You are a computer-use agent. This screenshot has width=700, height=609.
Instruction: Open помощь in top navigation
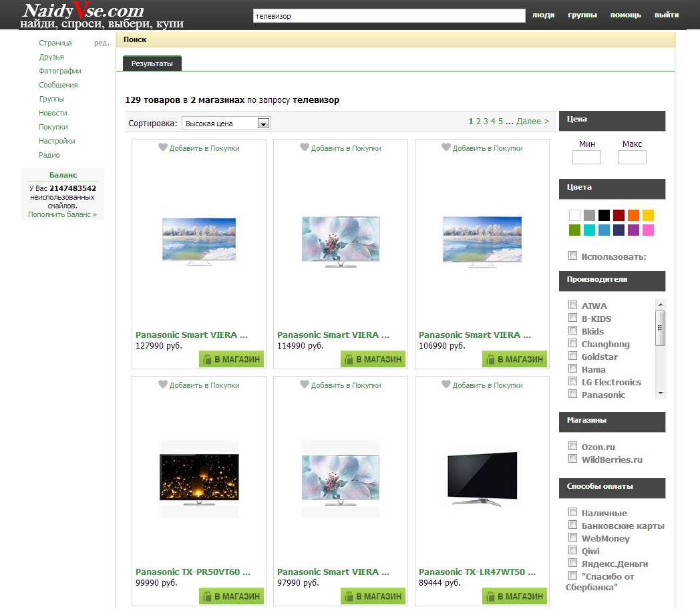(x=626, y=15)
